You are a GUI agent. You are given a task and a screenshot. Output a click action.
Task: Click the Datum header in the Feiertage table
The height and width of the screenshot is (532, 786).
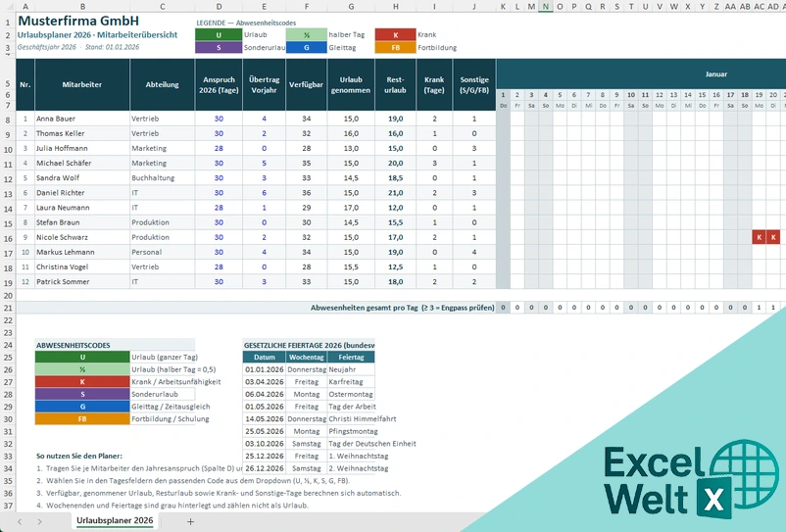(x=265, y=358)
